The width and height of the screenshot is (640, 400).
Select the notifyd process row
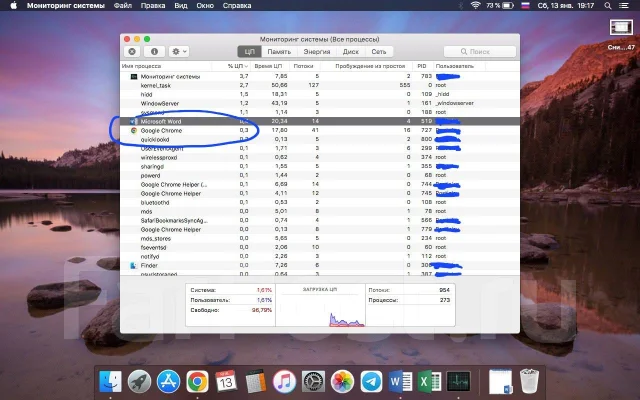click(x=320, y=256)
